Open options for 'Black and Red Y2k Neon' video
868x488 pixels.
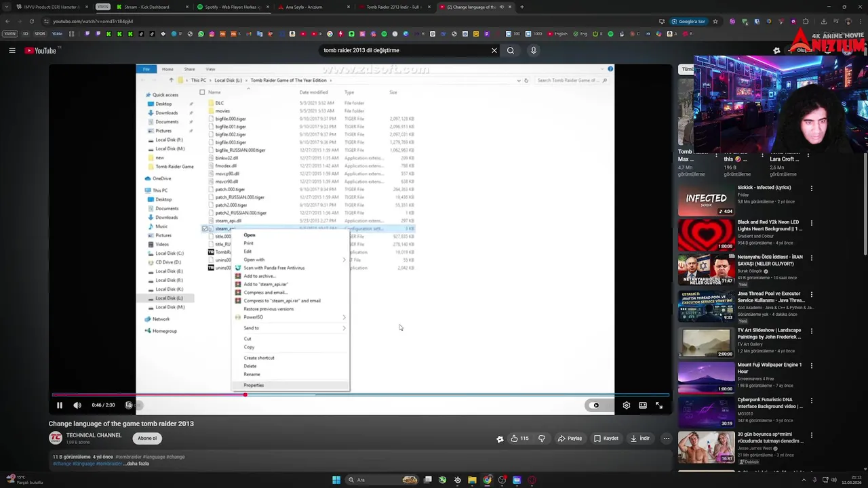[812, 222]
